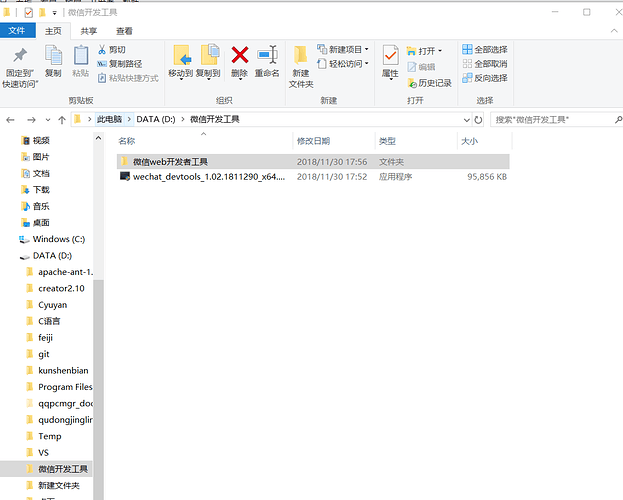Click the Edit (编辑) ribbon button
Viewport: 623px width, 500px height.
tap(421, 67)
